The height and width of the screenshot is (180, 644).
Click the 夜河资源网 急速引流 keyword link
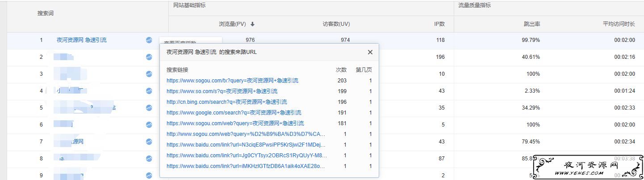(82, 40)
